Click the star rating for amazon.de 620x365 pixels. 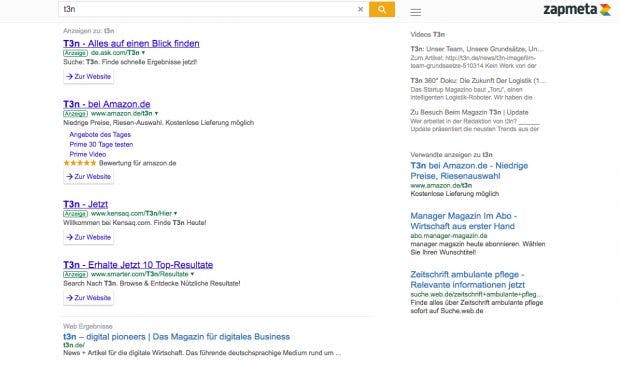(80, 163)
